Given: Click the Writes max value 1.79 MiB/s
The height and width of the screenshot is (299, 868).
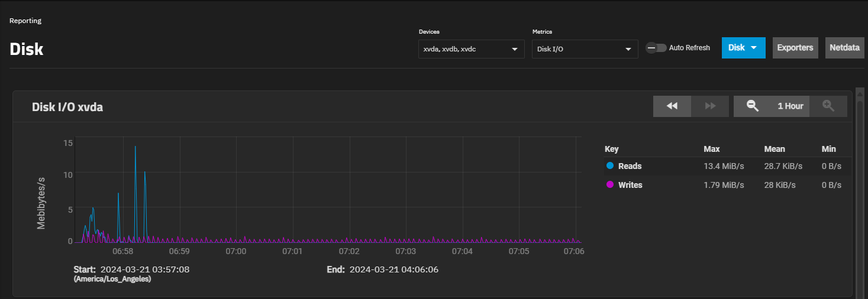Looking at the screenshot, I should pos(724,185).
